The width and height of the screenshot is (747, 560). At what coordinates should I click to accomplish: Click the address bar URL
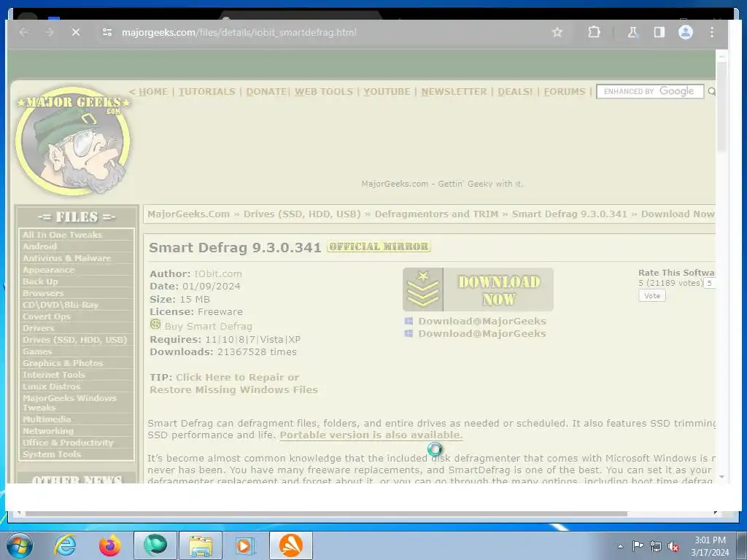(x=239, y=32)
